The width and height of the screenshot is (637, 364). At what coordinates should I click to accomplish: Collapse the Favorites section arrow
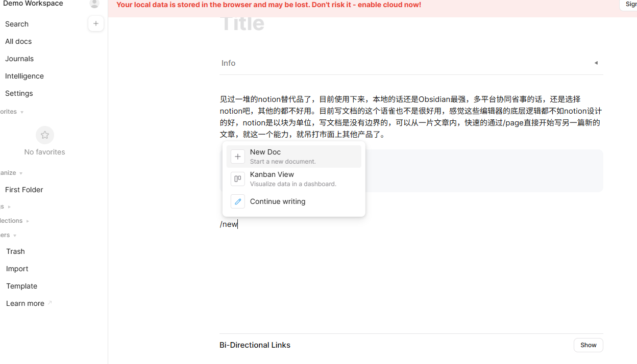tap(21, 112)
